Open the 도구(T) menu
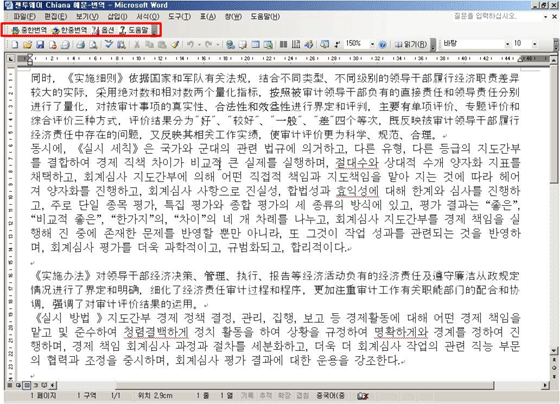The width and height of the screenshot is (560, 404). [179, 16]
